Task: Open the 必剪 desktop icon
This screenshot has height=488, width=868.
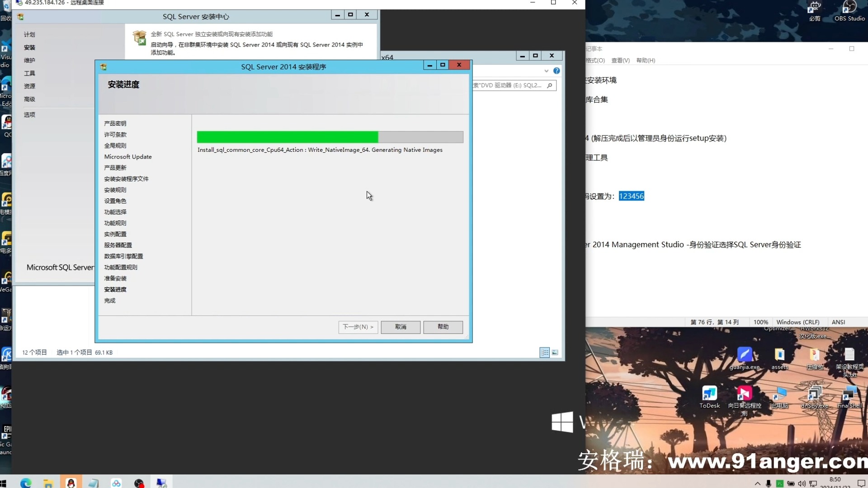Action: coord(815,11)
